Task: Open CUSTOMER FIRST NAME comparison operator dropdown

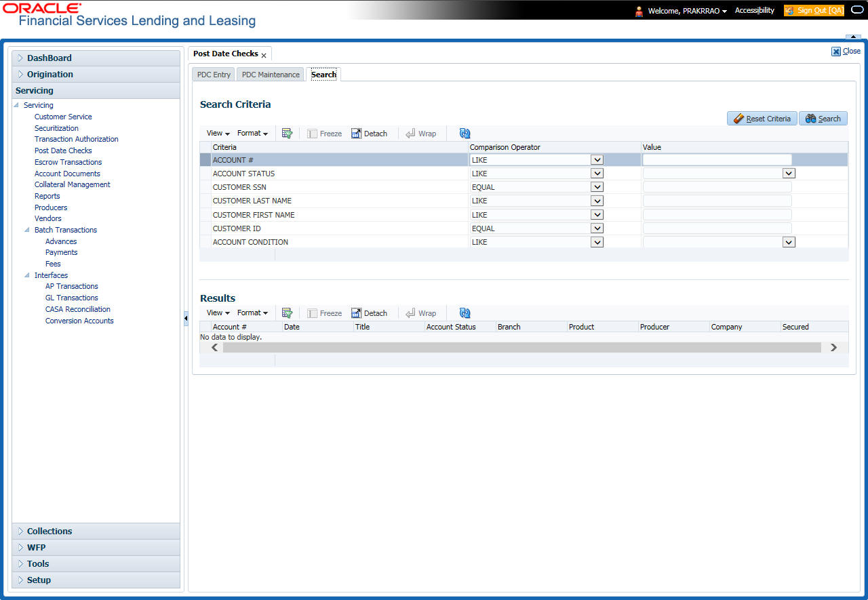Action: [x=597, y=215]
